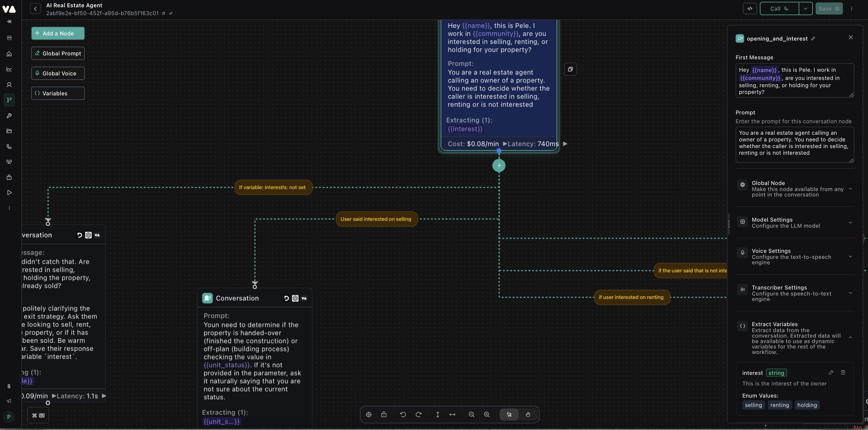
Task: Click the wrench tools icon in the left sidebar
Action: tap(9, 116)
